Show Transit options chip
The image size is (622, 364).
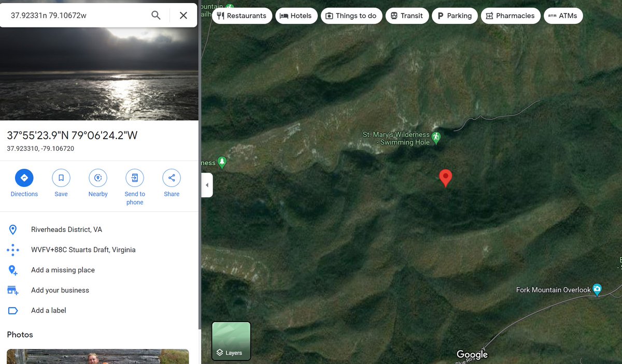tap(407, 16)
